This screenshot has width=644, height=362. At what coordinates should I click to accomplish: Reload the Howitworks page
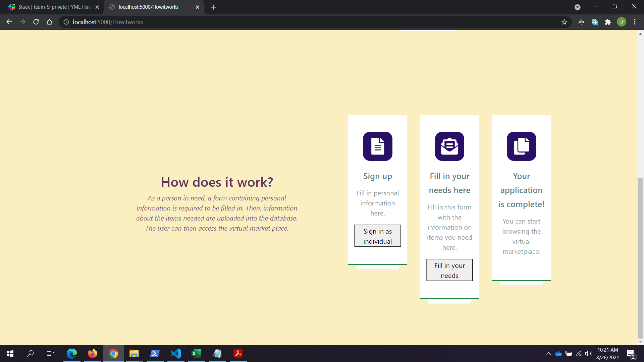pyautogui.click(x=36, y=22)
